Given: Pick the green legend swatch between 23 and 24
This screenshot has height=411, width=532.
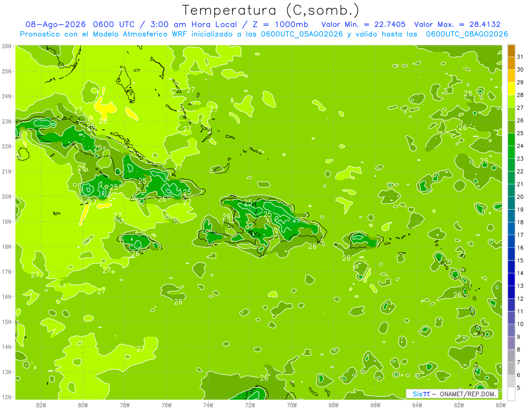Looking at the screenshot, I should pyautogui.click(x=511, y=152).
